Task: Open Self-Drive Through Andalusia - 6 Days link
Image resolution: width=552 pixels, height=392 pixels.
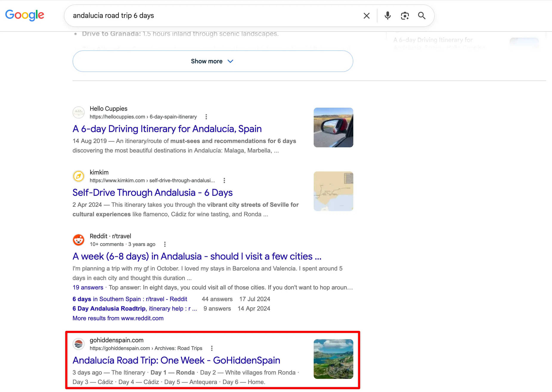Action: click(x=152, y=192)
